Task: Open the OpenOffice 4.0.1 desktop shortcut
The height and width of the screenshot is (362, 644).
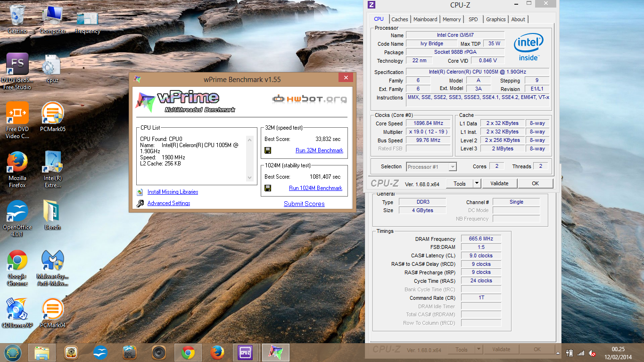Action: (x=17, y=218)
